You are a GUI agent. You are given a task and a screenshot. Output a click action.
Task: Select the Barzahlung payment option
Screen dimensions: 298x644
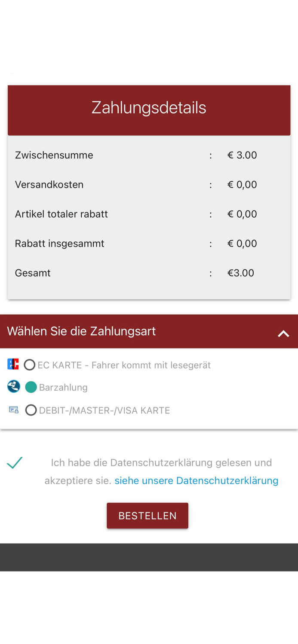point(31,387)
